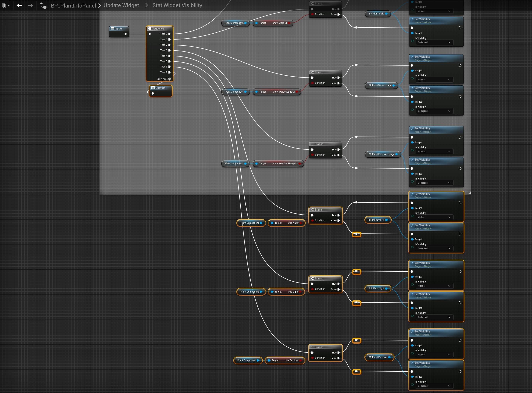Navigate to Update Widget breadcrumb
532x393 pixels.
tap(121, 5)
